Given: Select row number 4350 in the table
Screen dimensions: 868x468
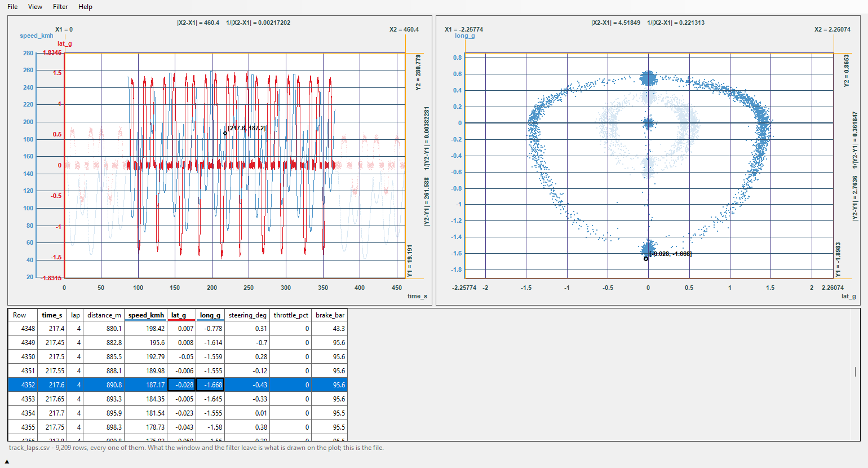Looking at the screenshot, I should coord(23,357).
